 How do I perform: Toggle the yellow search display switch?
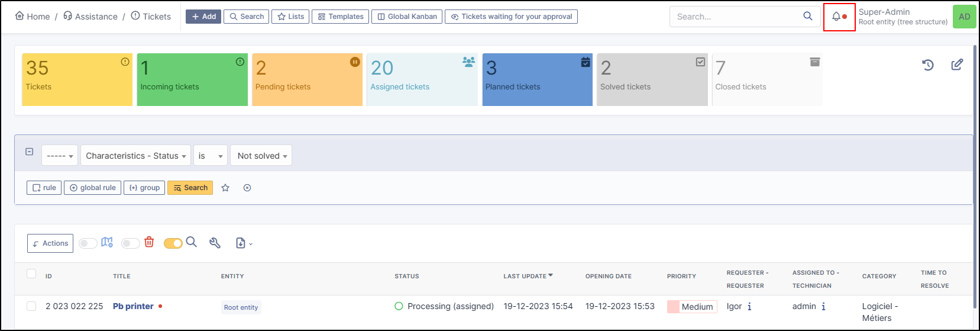(x=173, y=243)
